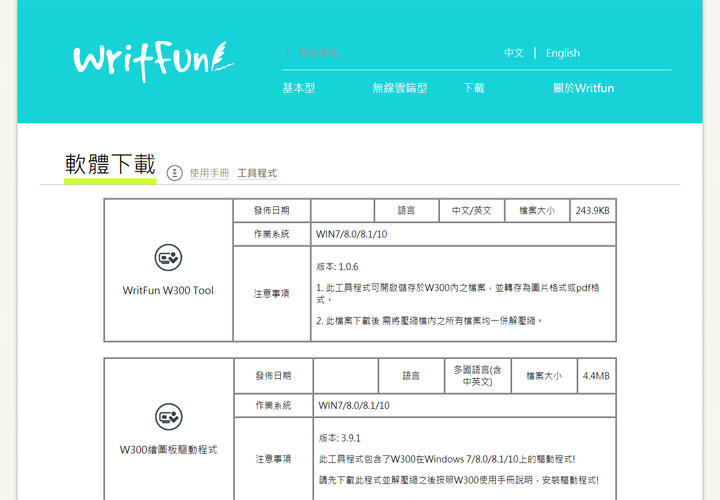Click the 版本: 1.0.6 text
This screenshot has width=720, height=500.
(x=338, y=267)
